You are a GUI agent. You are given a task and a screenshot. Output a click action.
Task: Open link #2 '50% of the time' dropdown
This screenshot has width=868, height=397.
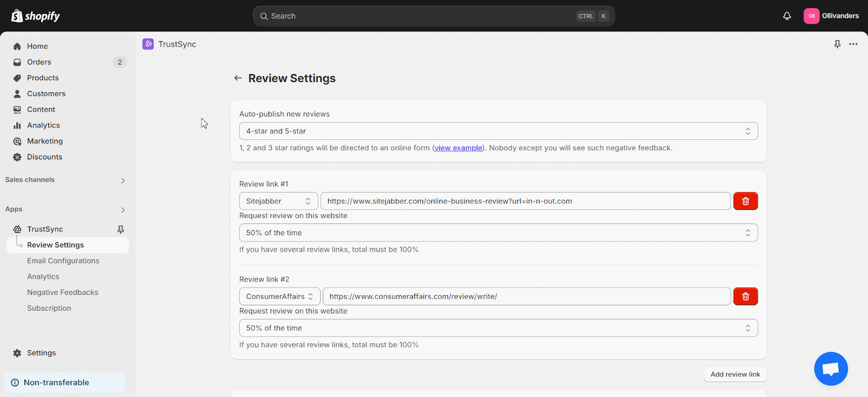(x=499, y=328)
